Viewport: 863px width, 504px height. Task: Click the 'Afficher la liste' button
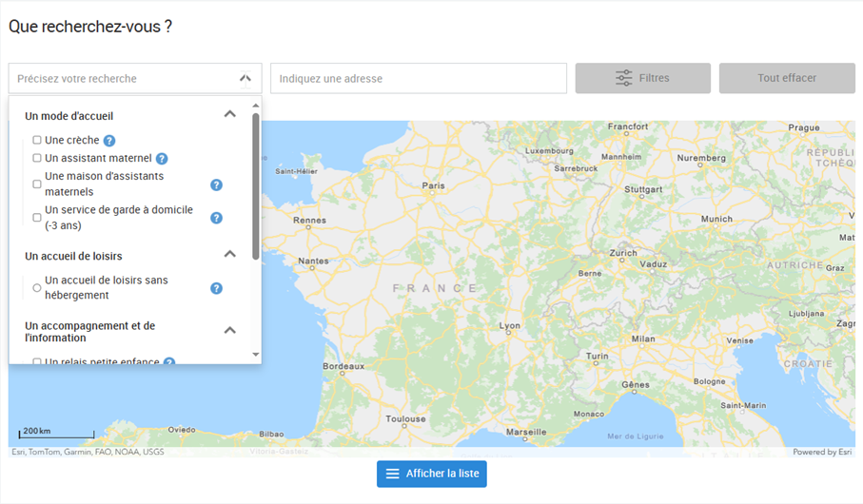pyautogui.click(x=432, y=474)
